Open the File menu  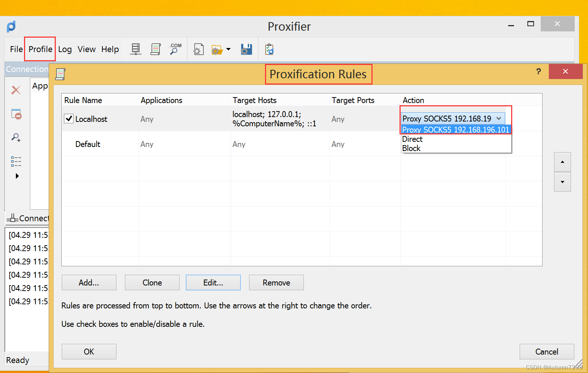click(x=16, y=49)
